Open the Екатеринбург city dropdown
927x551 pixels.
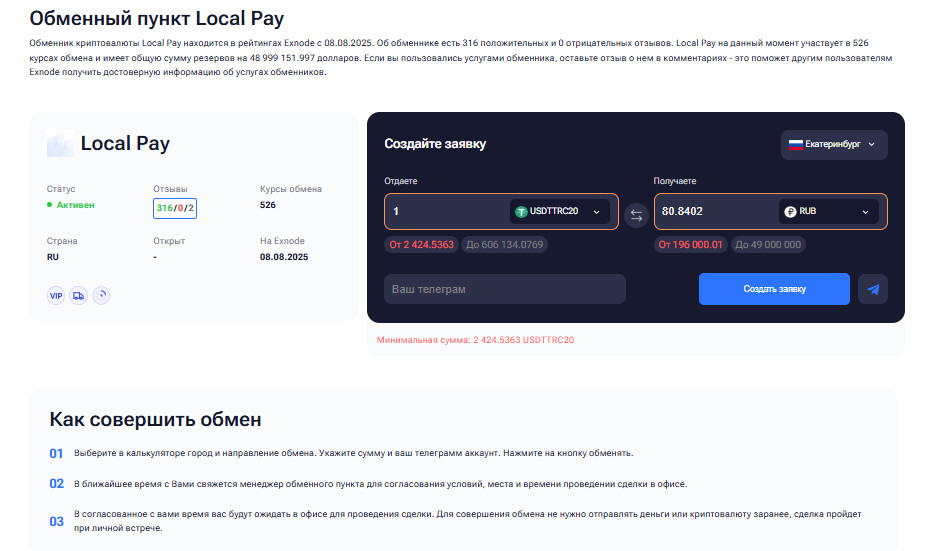click(x=833, y=144)
